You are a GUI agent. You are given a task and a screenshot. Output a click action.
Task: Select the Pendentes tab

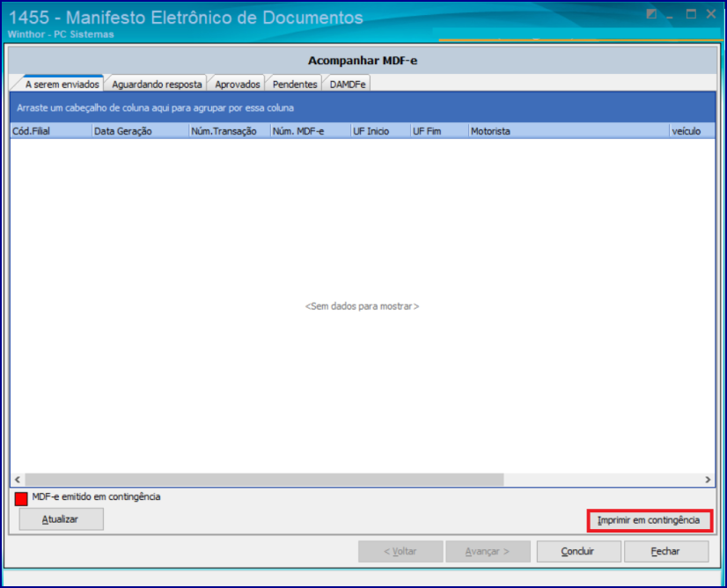pyautogui.click(x=295, y=84)
